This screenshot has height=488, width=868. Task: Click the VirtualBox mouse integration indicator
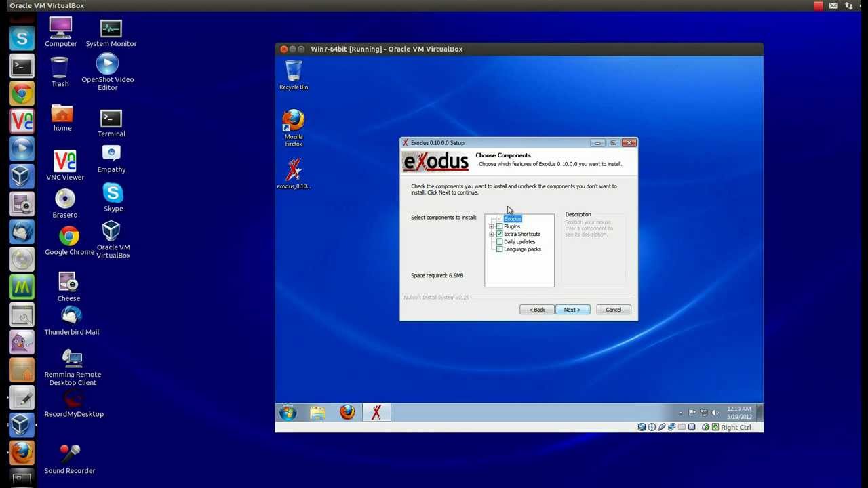705,427
